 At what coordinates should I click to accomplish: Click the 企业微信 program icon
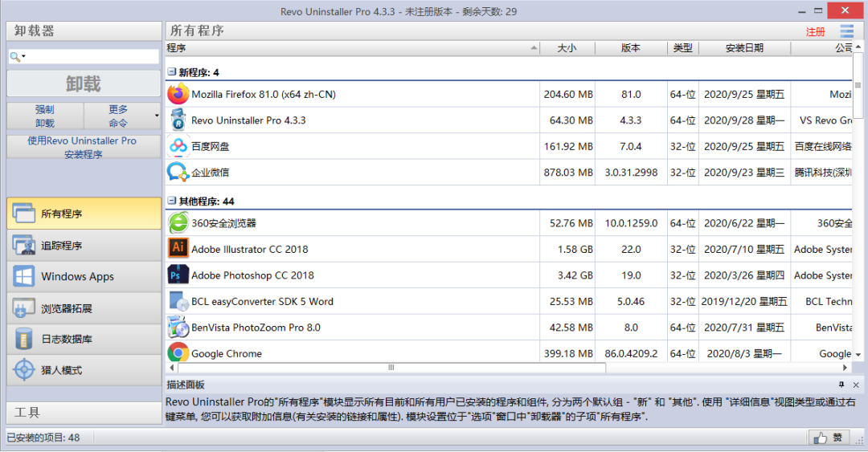(x=178, y=172)
